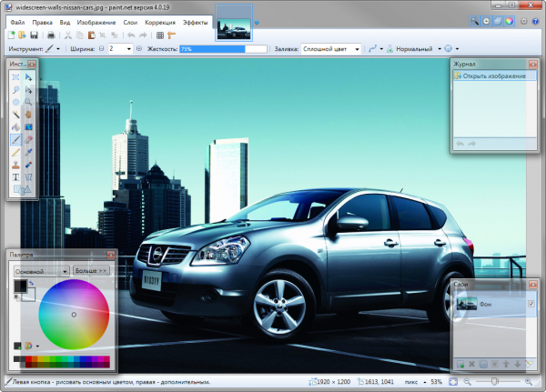Toggle the History window clock button
This screenshot has width=546, height=392.
[x=486, y=21]
